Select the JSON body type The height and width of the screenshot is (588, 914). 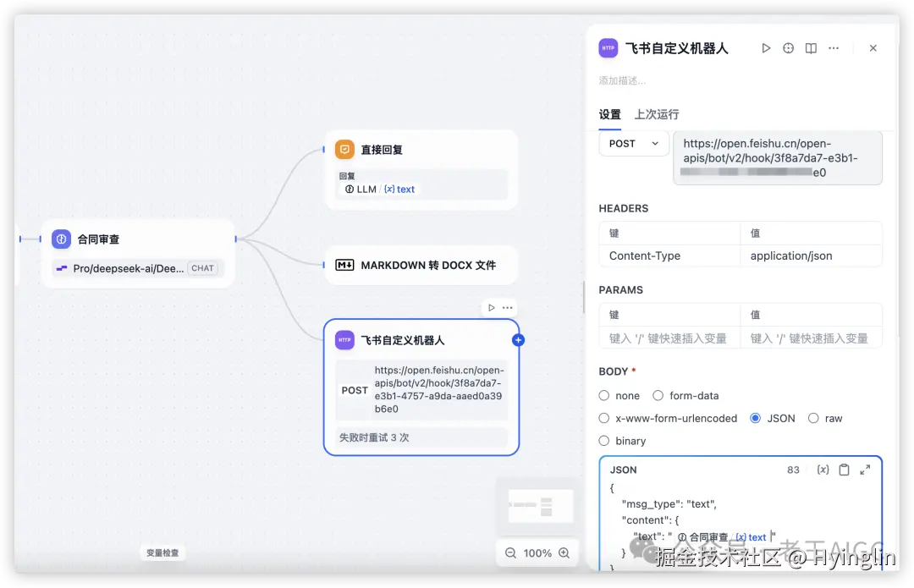756,419
